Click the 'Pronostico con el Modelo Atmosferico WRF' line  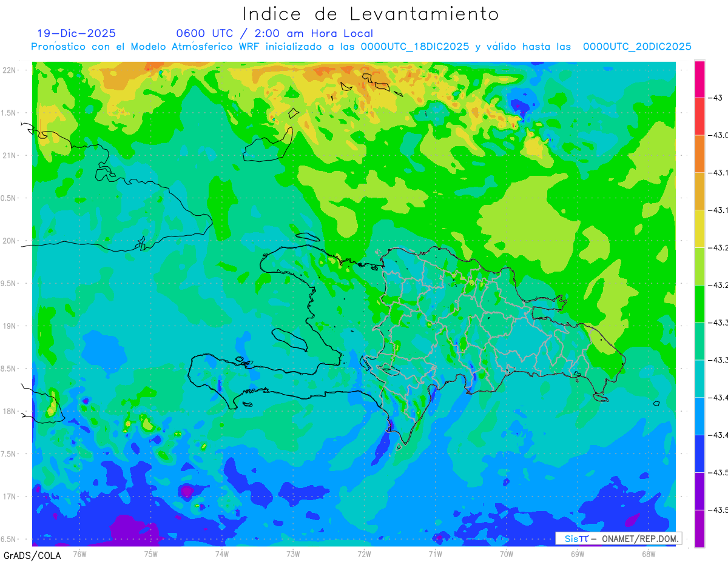point(362,47)
